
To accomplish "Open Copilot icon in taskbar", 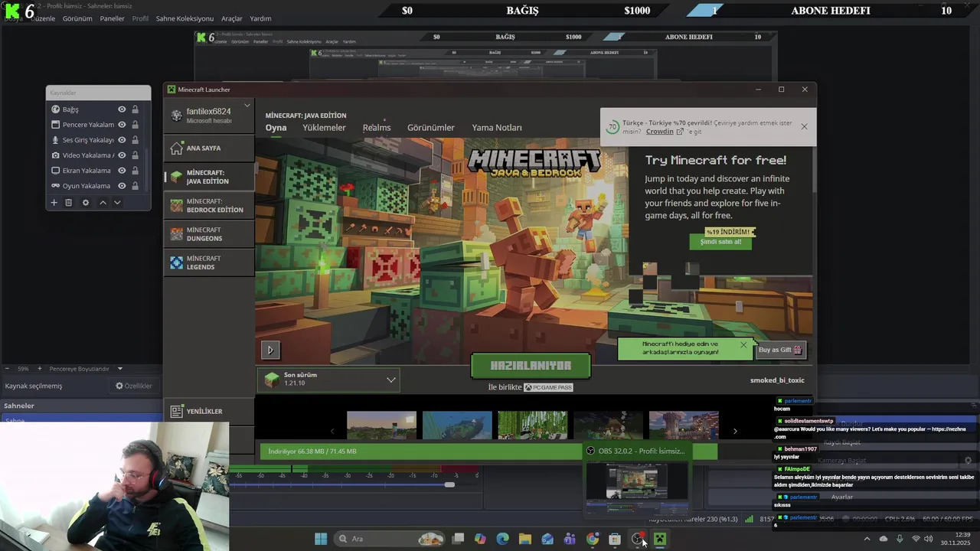I will 480,539.
